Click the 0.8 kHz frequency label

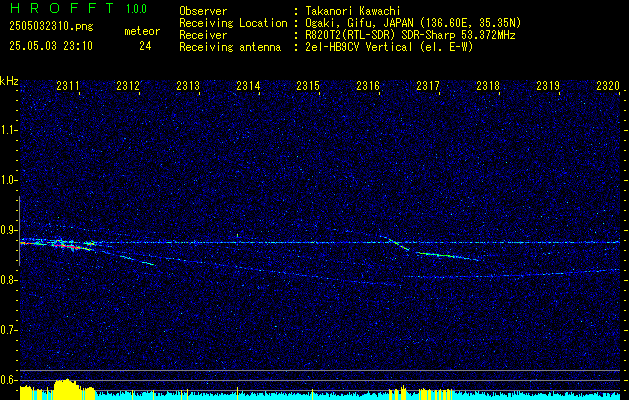[8, 280]
